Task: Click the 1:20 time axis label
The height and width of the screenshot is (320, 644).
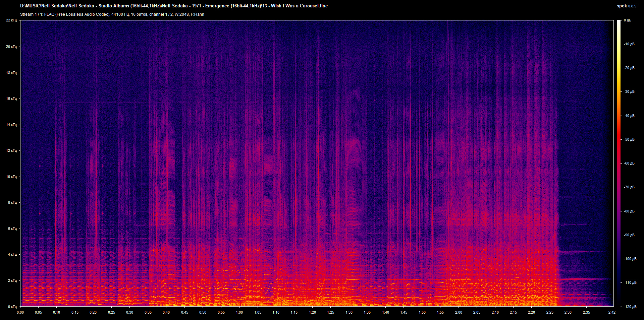Action: [313, 313]
